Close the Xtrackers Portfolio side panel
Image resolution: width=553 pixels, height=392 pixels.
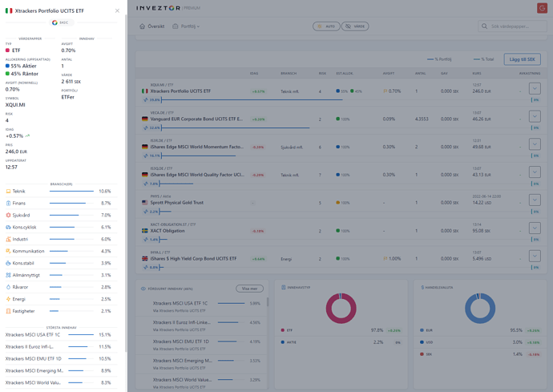117,11
